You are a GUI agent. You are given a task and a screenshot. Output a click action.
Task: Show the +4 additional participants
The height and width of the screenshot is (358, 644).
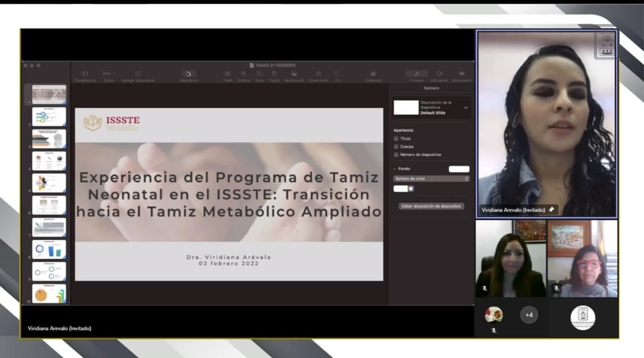(x=529, y=314)
